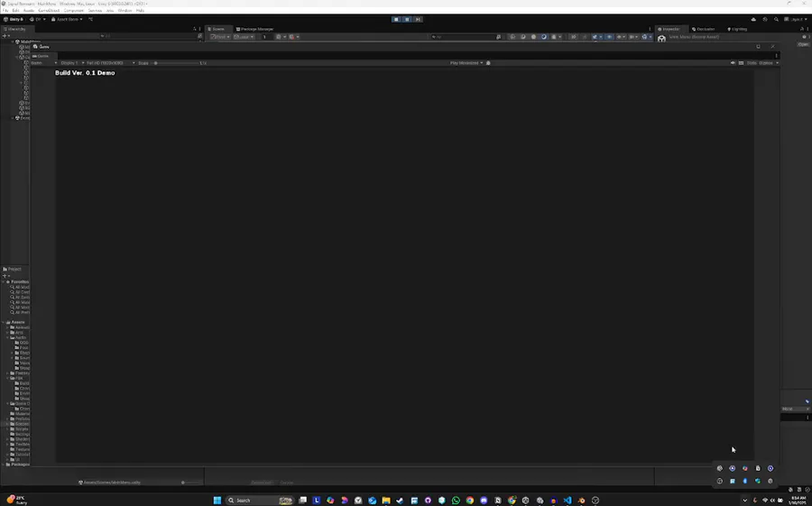The width and height of the screenshot is (812, 506).
Task: Toggle mute audio icon in Game view
Action: (x=733, y=62)
